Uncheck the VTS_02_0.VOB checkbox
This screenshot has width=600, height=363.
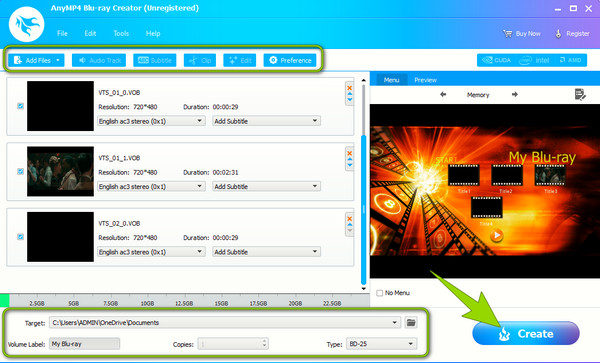(x=21, y=237)
